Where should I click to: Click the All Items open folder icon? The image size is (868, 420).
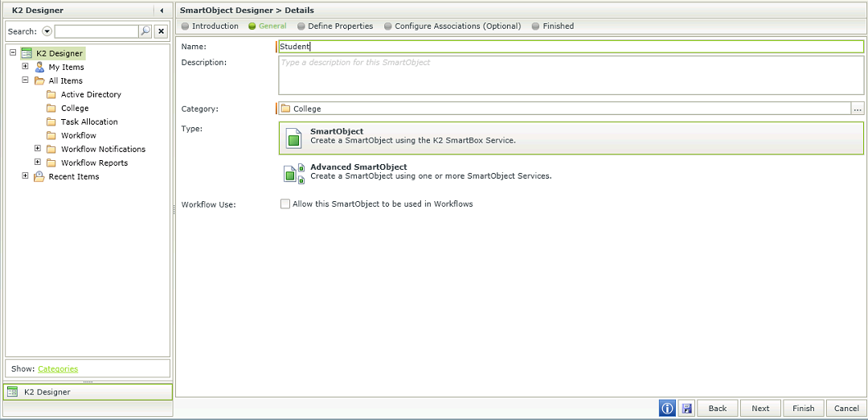[39, 81]
